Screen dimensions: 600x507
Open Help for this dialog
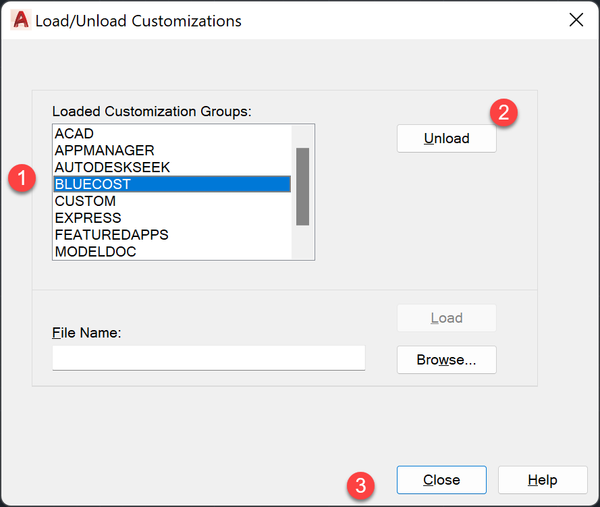tap(542, 480)
